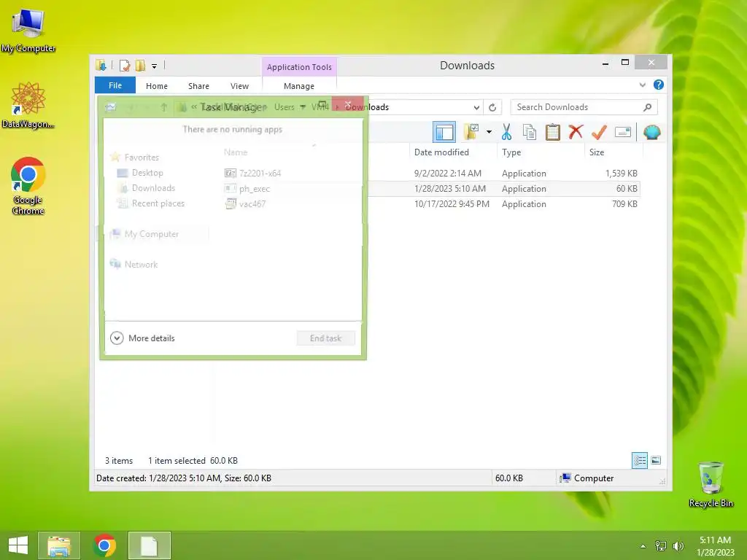Click the blue shell icon in toolbar
This screenshot has width=747, height=560.
651,132
